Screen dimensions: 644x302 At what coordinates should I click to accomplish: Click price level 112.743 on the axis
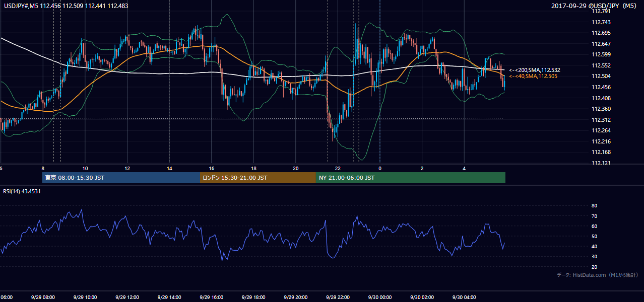click(x=601, y=22)
